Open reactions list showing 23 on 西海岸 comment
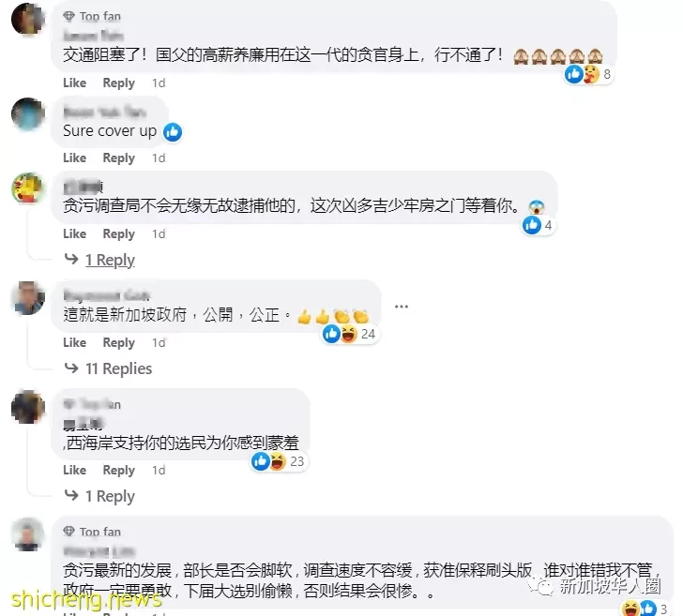 click(279, 461)
